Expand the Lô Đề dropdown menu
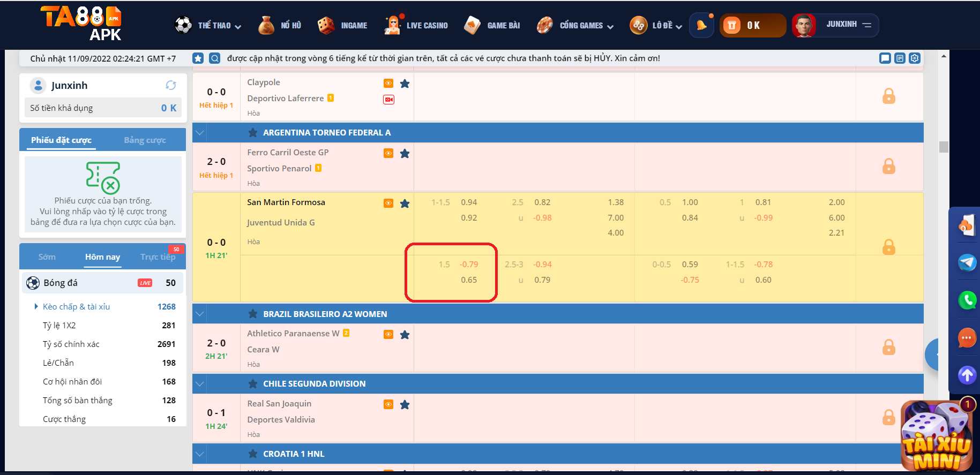The width and height of the screenshot is (980, 475). [667, 25]
